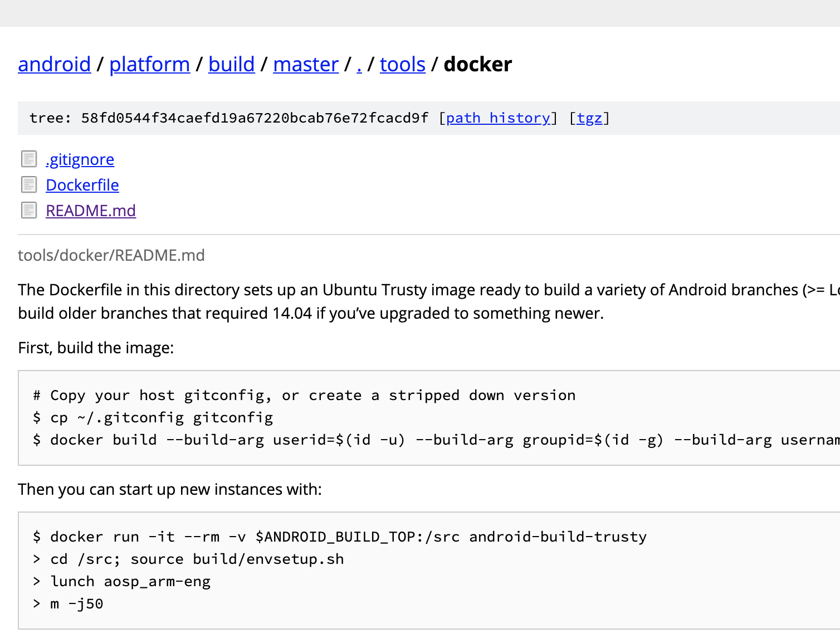Screen dimensions: 840x643
Task: Click the tools/docker/README.md heading
Action: (x=111, y=255)
